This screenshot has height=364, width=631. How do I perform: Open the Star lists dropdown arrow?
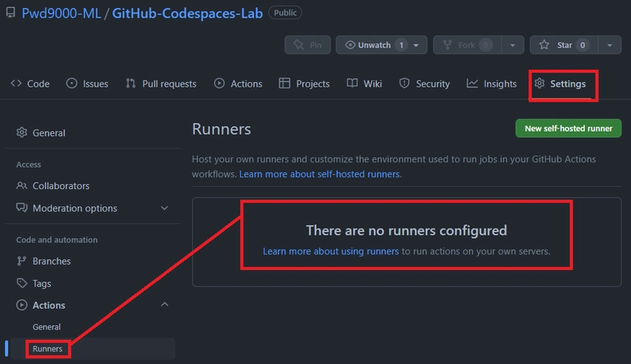610,45
